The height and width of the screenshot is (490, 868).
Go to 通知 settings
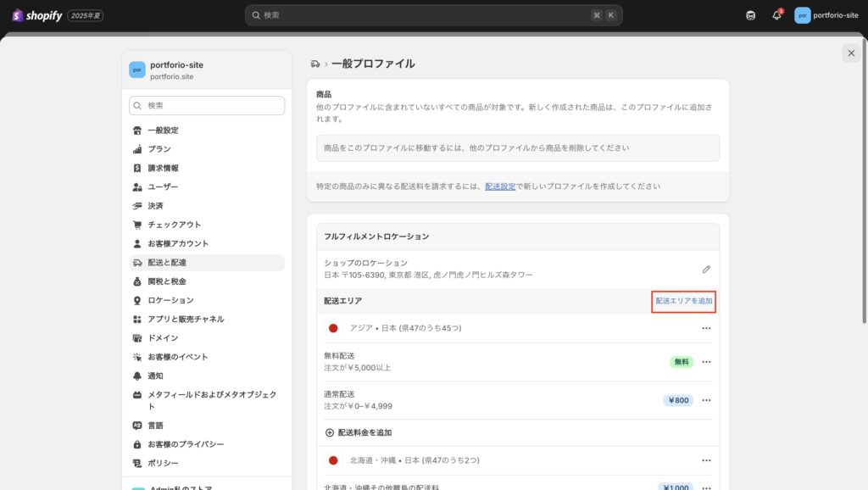click(x=155, y=376)
